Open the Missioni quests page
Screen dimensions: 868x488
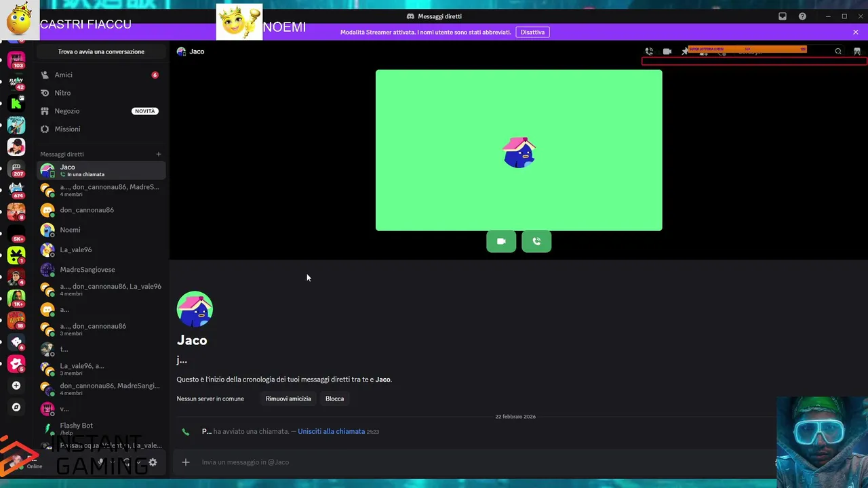coord(100,129)
